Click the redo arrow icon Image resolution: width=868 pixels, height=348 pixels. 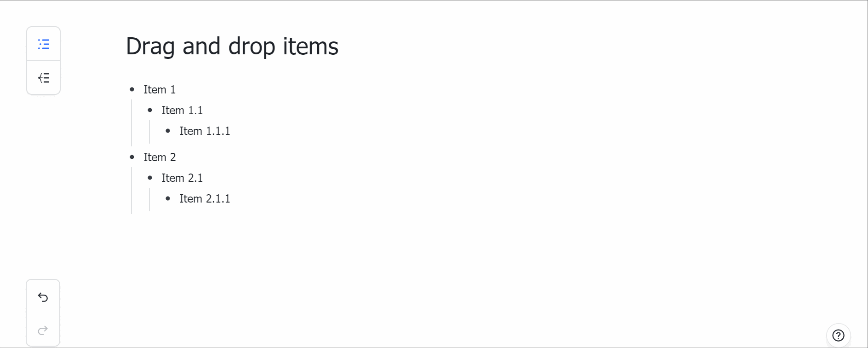tap(43, 330)
